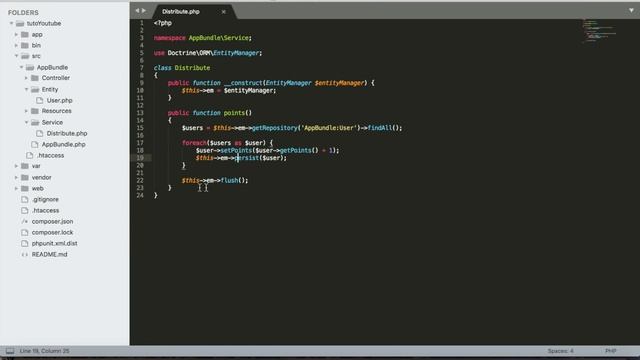Click the Controller folder icon
Viewport: 640px width, 360px height.
click(x=35, y=78)
